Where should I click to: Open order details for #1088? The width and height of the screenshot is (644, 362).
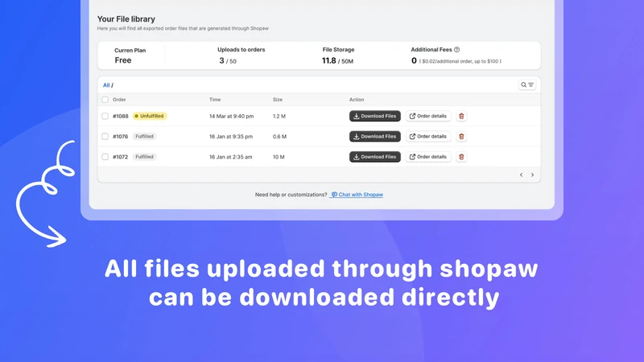click(x=428, y=116)
